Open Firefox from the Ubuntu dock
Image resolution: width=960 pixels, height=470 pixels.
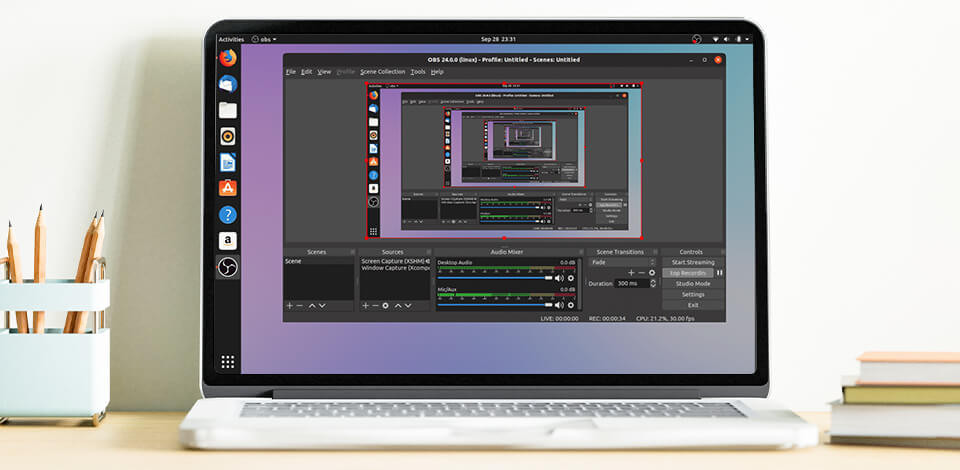228,58
